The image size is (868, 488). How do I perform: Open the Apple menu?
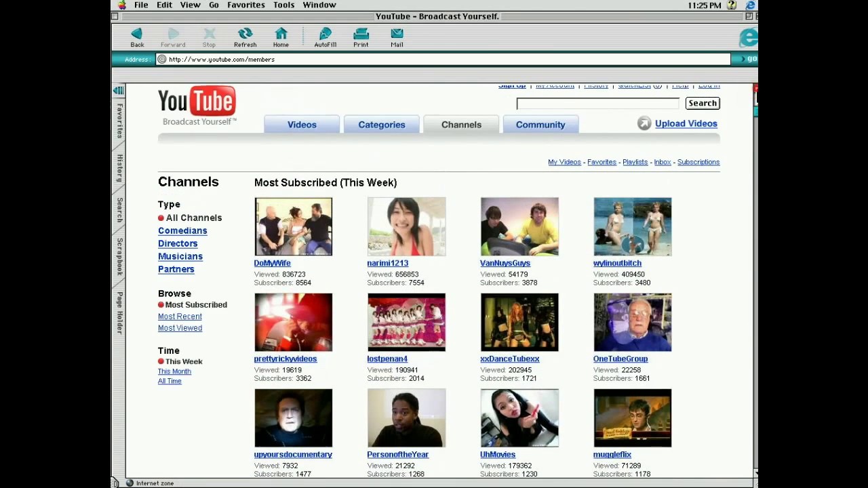click(x=122, y=5)
